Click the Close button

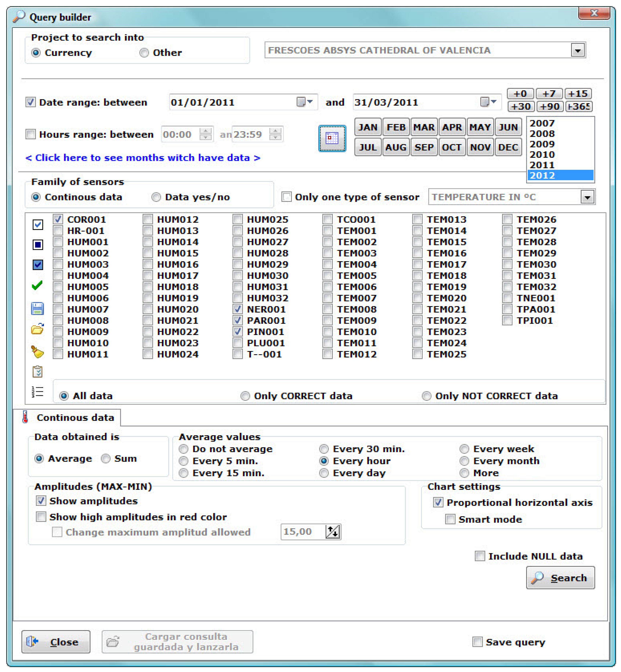click(56, 641)
